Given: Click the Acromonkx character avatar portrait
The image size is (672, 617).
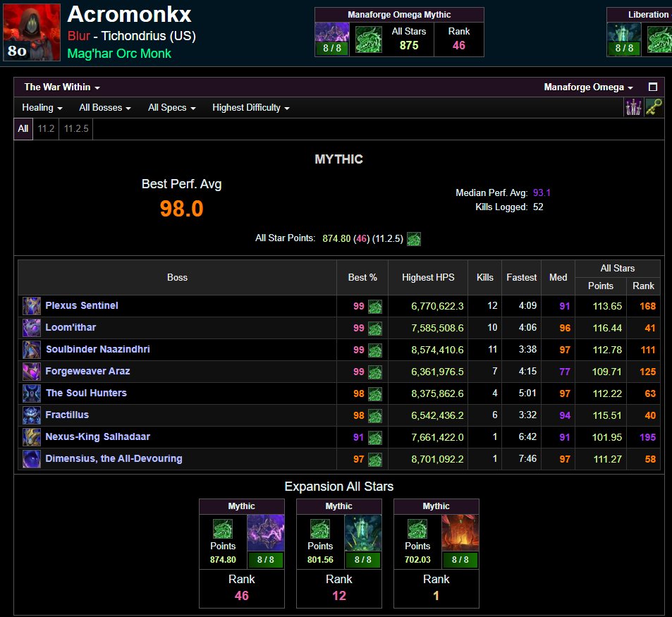Looking at the screenshot, I should (32, 32).
